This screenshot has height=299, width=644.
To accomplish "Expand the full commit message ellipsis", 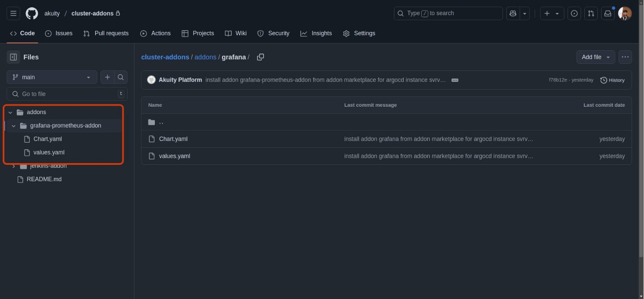I will [455, 80].
